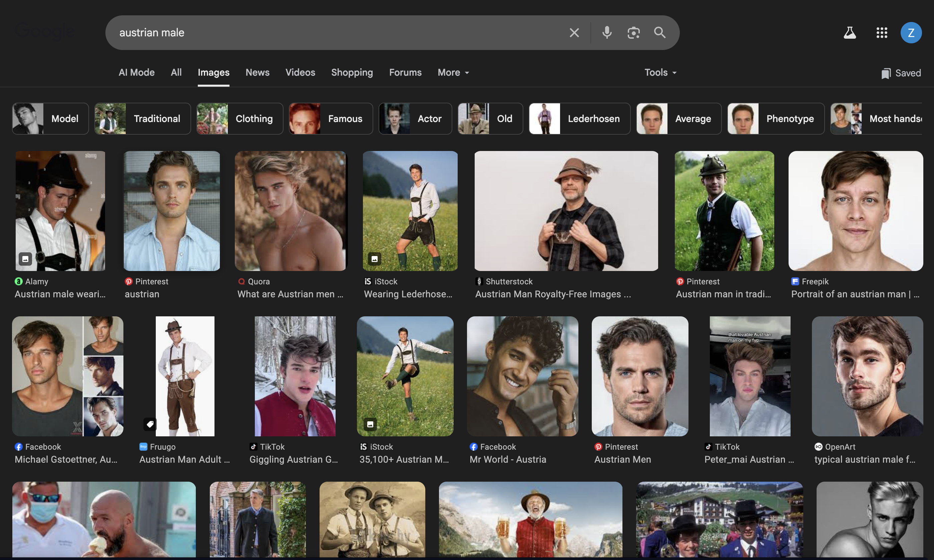Open the Z account avatar
The width and height of the screenshot is (934, 560).
(911, 33)
